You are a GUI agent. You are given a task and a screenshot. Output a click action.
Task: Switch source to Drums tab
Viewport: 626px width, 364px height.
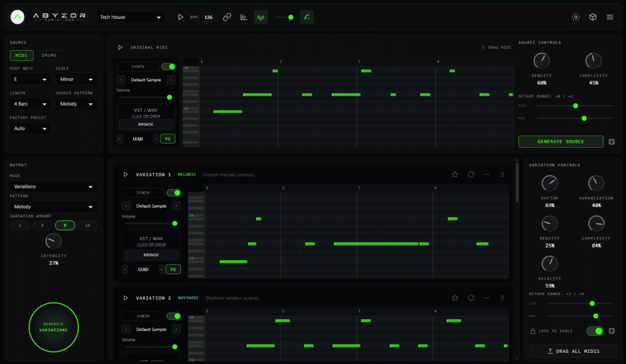click(x=49, y=56)
